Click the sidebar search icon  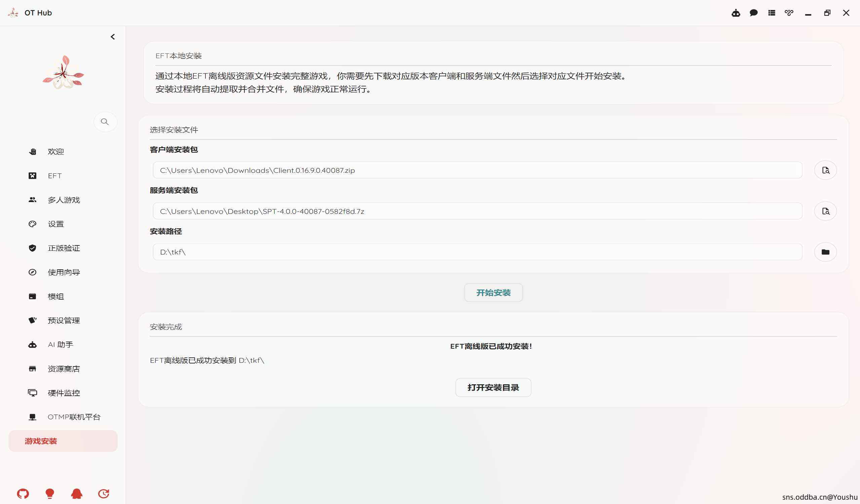tap(105, 121)
